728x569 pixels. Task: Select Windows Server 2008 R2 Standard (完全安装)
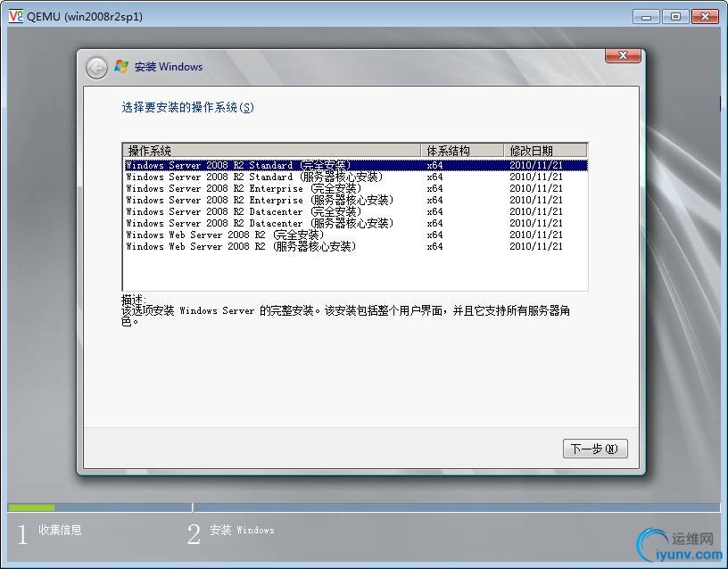pyautogui.click(x=356, y=165)
